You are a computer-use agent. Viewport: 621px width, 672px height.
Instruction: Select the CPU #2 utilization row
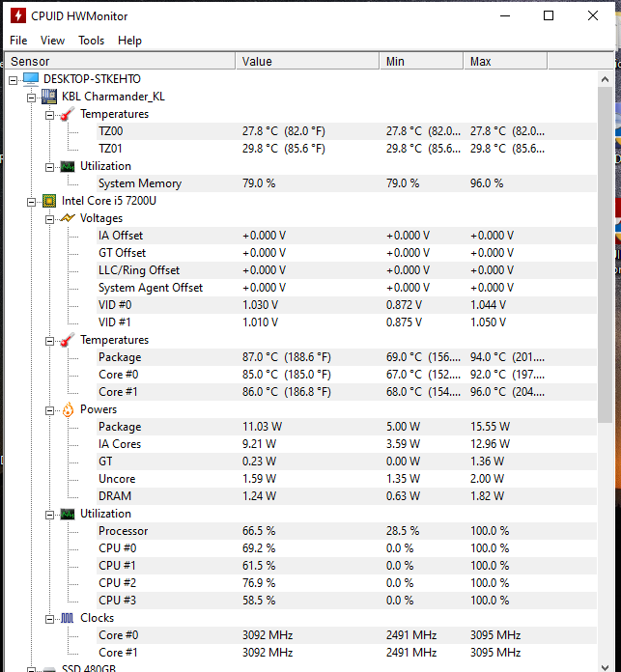(347, 583)
